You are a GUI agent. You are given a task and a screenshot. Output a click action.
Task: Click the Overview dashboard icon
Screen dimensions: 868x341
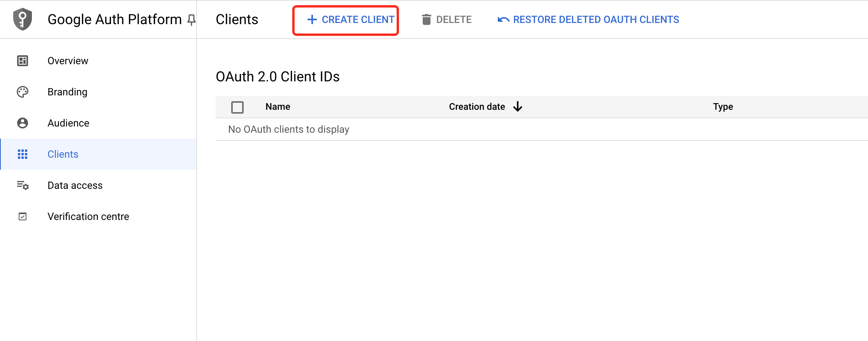pos(23,61)
